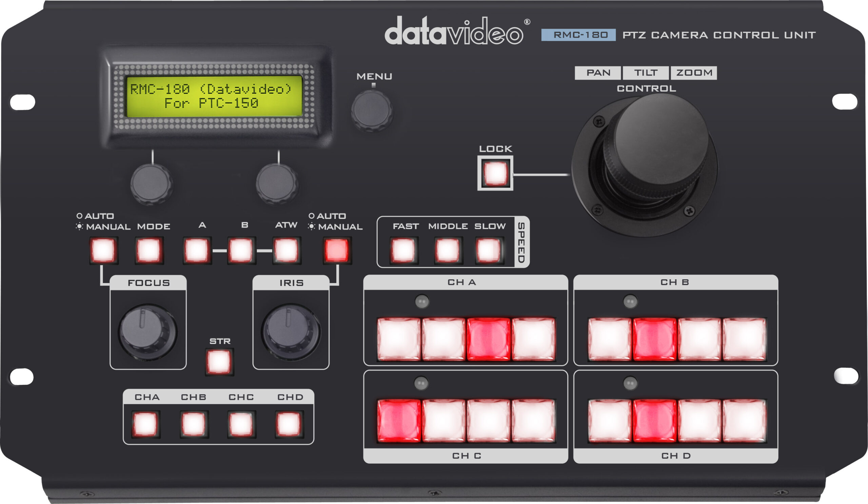This screenshot has width=868, height=504.
Task: Click the CH D indicator LED
Action: point(630,383)
